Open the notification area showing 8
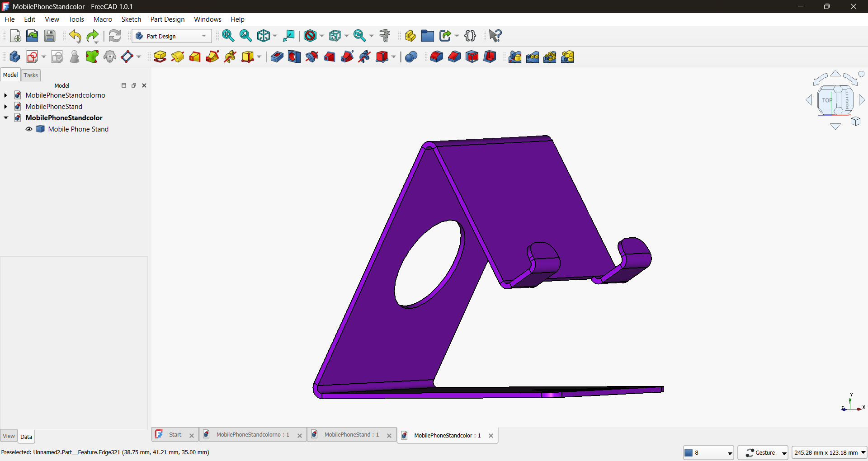 (708, 452)
